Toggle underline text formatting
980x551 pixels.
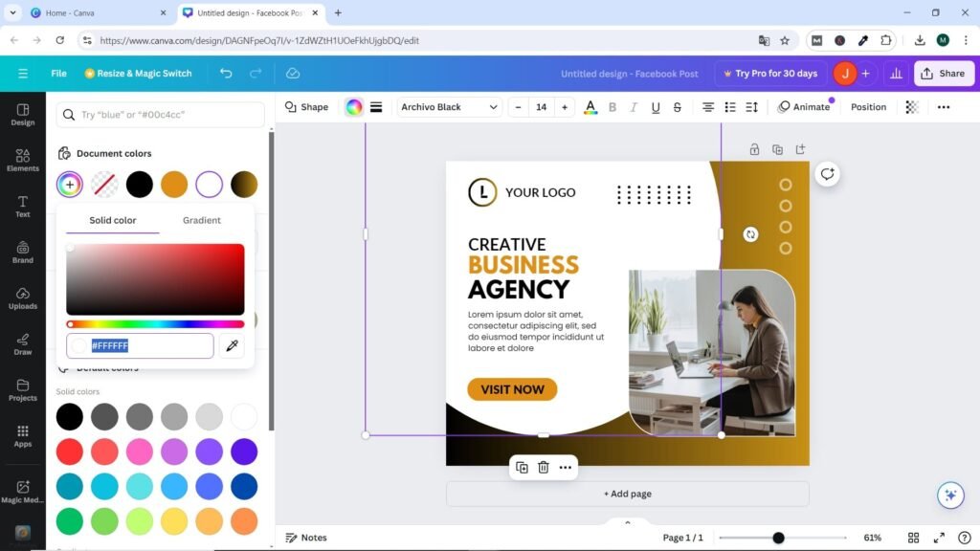656,107
